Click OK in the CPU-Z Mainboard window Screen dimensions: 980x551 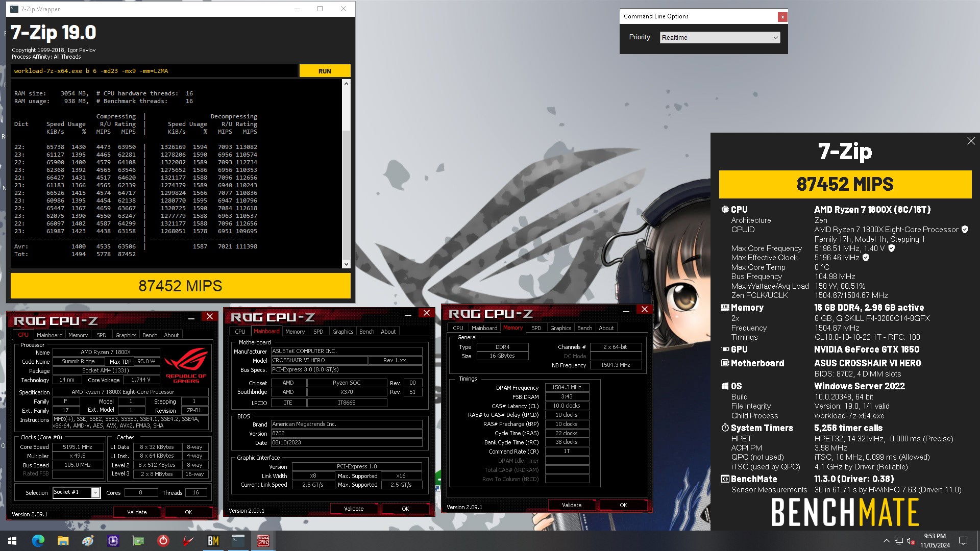405,509
